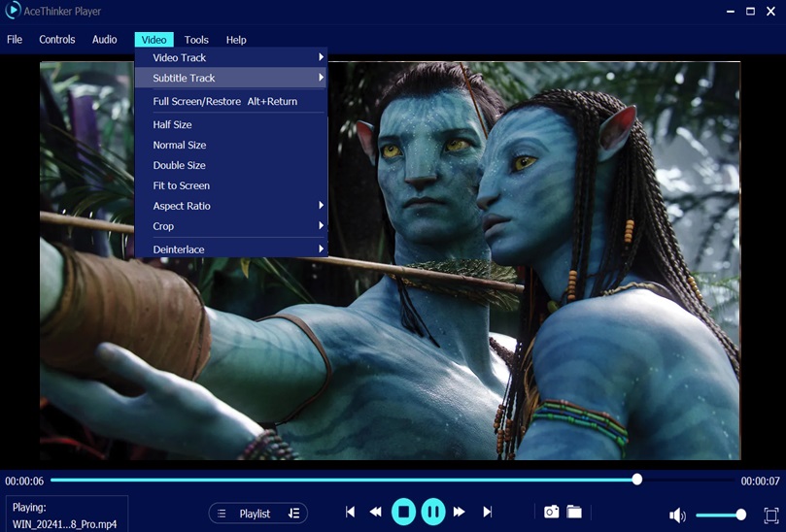Open the Help menu
Screen dimensions: 786x532
pos(236,40)
